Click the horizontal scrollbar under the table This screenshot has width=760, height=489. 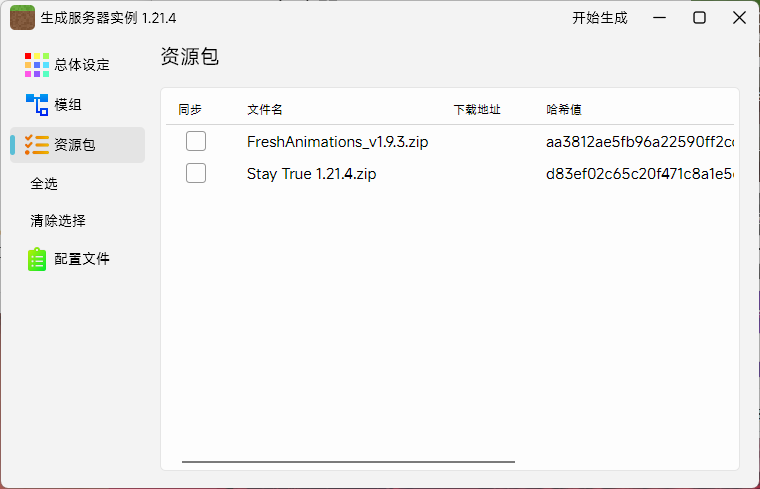tap(348, 462)
